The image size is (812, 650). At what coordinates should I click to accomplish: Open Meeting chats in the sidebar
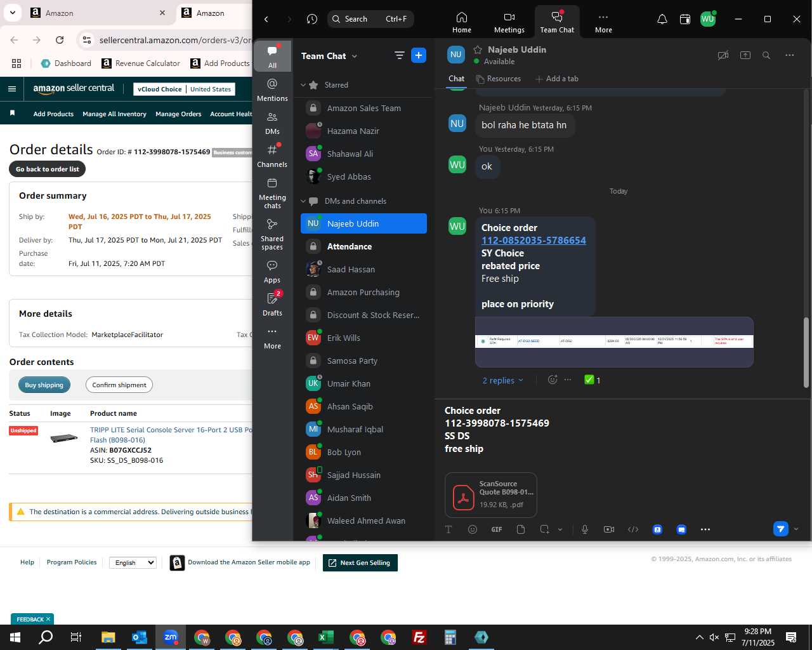click(272, 192)
